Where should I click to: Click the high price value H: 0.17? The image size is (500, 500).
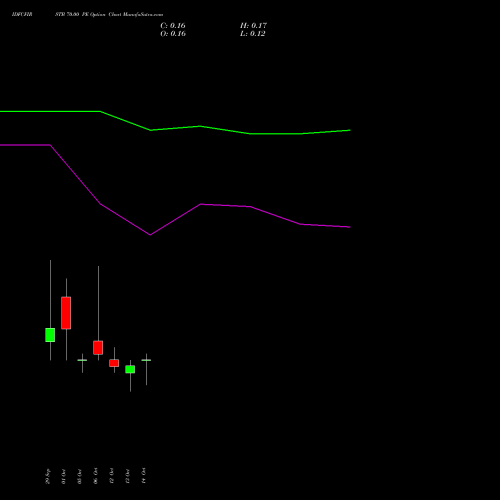pyautogui.click(x=253, y=26)
